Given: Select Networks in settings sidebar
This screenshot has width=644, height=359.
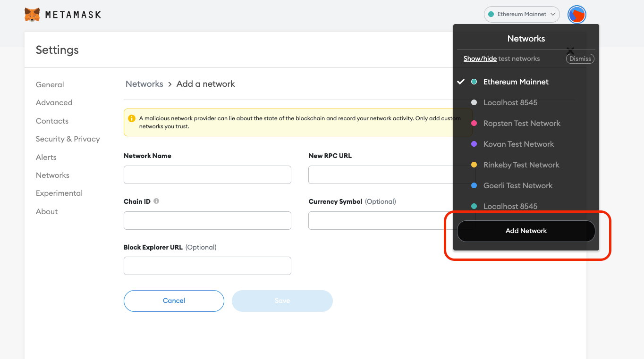Looking at the screenshot, I should [x=52, y=175].
